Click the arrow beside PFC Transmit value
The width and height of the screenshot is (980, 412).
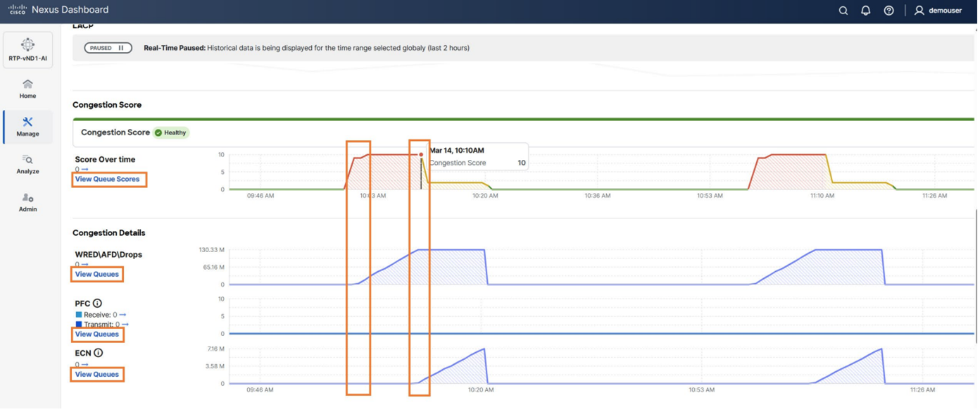tap(125, 325)
